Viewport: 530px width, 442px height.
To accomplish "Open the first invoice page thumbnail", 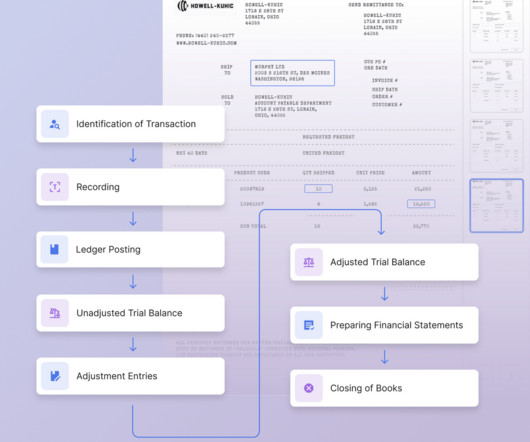I will click(x=496, y=26).
